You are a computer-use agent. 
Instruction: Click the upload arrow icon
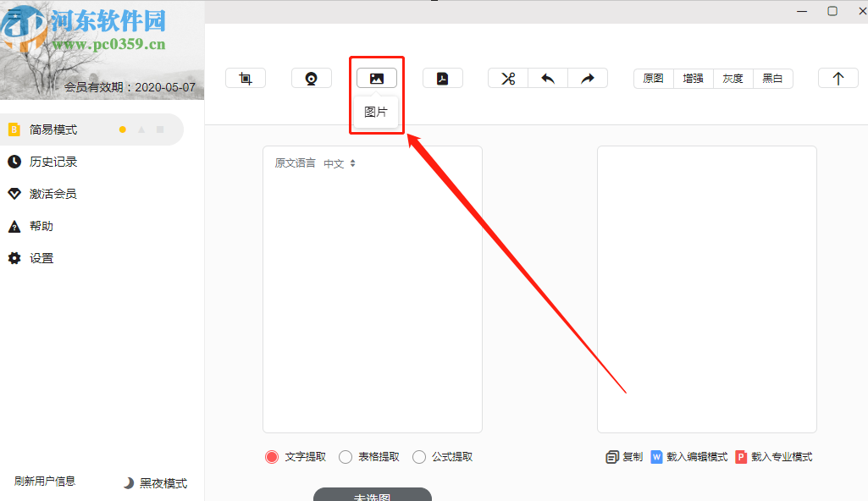(x=838, y=77)
